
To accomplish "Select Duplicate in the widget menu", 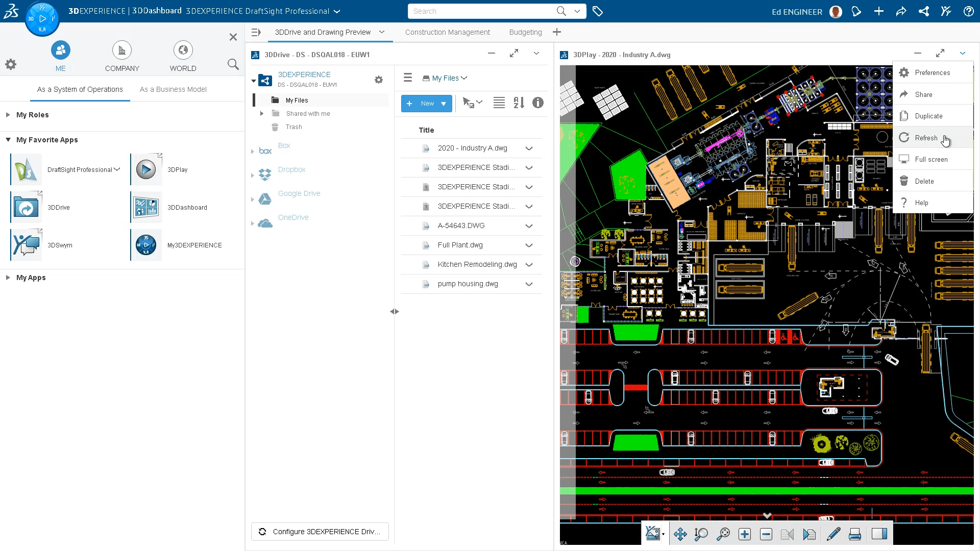I will pos(933,116).
